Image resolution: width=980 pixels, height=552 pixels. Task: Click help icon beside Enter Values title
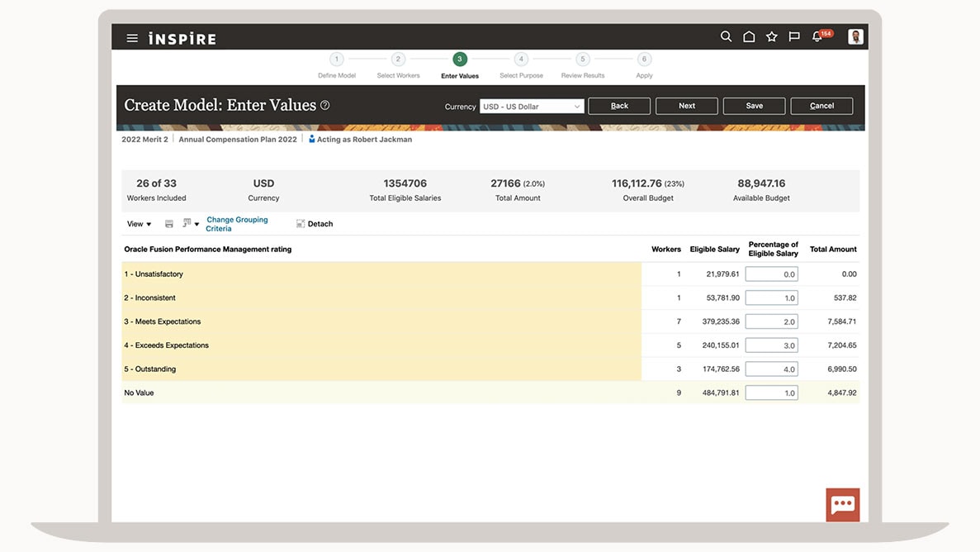[x=325, y=106]
